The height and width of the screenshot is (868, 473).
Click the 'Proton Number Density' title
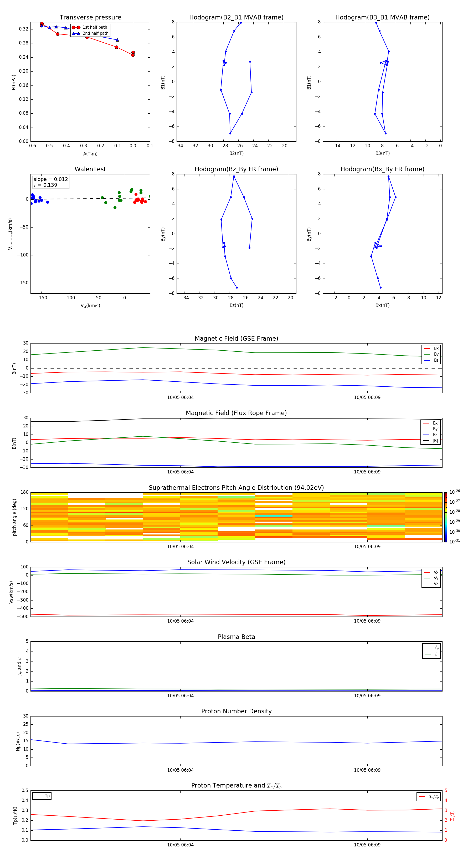[236, 711]
